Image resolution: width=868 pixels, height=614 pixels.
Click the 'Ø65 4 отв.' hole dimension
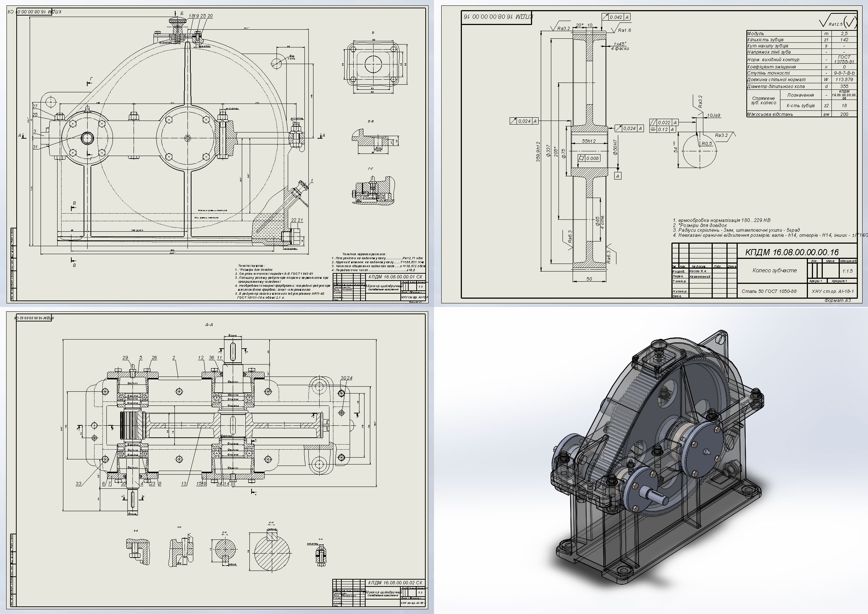point(600,221)
